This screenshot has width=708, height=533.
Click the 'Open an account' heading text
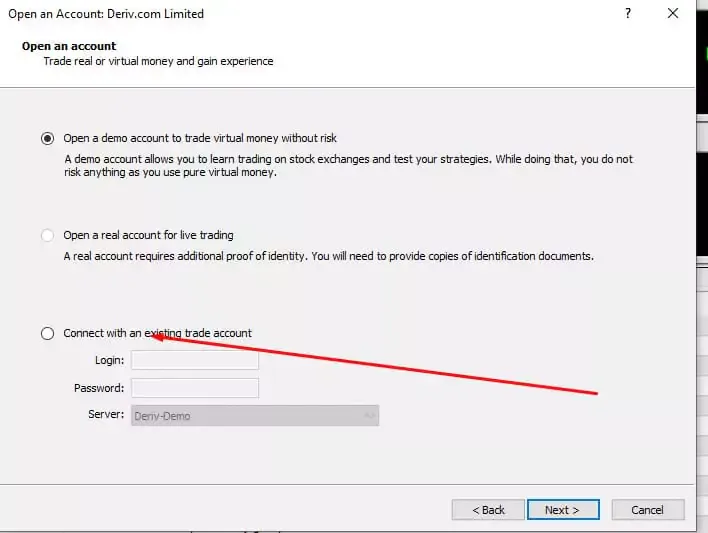tap(69, 46)
